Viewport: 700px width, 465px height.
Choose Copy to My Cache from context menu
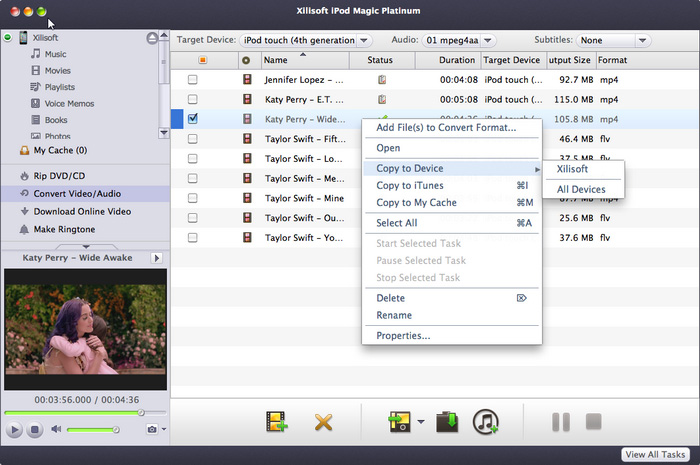452,203
